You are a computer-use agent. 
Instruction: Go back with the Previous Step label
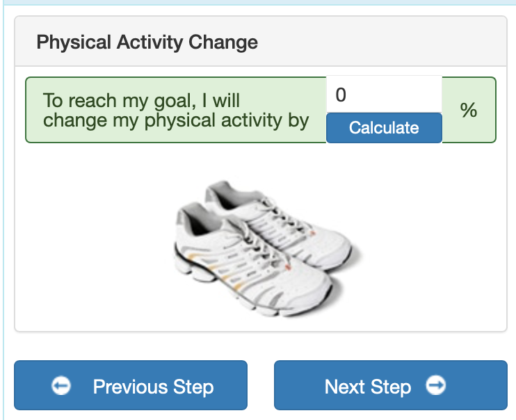coord(154,387)
